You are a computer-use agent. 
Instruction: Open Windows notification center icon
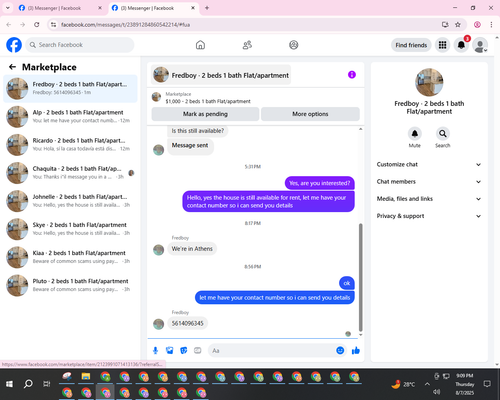pyautogui.click(x=487, y=384)
